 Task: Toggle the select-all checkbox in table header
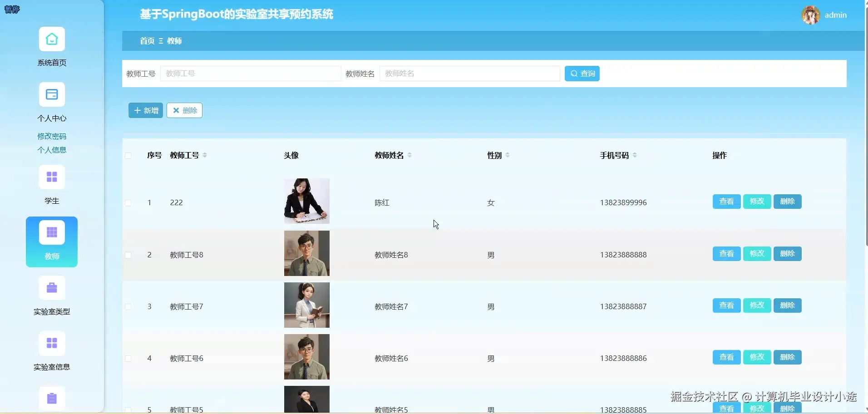(x=128, y=155)
